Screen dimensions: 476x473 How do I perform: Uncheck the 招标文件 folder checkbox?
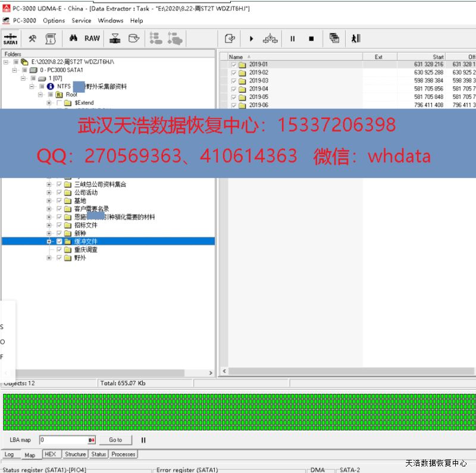pyautogui.click(x=59, y=225)
